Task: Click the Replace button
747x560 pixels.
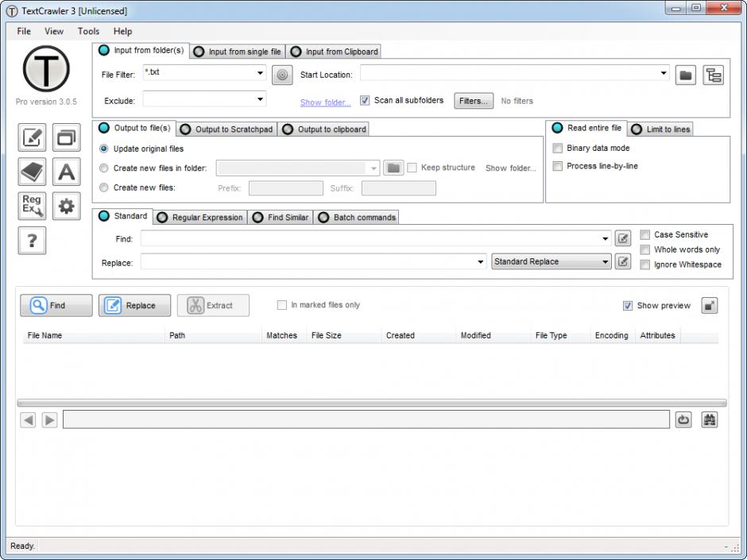Action: [134, 305]
